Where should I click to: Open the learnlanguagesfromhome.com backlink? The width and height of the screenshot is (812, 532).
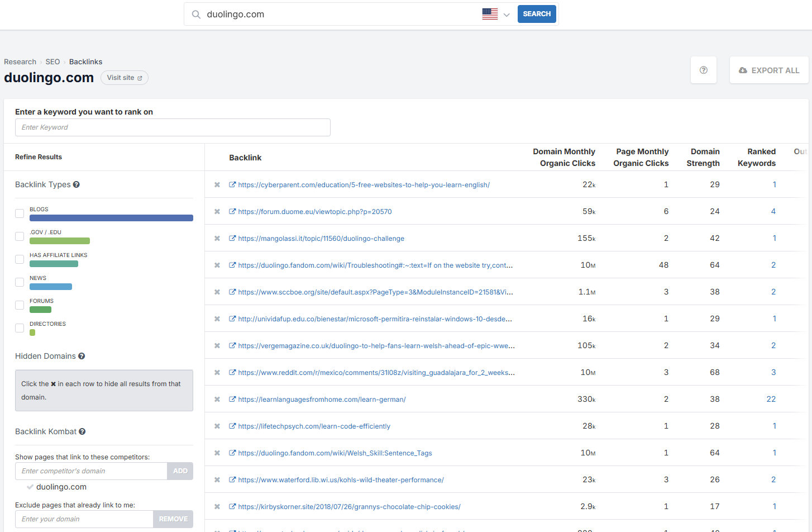pyautogui.click(x=322, y=400)
